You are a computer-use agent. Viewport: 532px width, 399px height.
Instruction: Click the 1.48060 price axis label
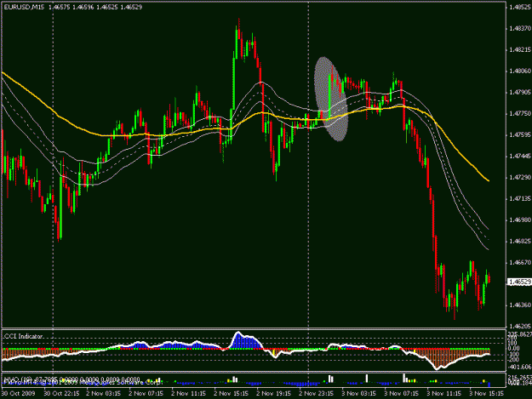point(520,71)
